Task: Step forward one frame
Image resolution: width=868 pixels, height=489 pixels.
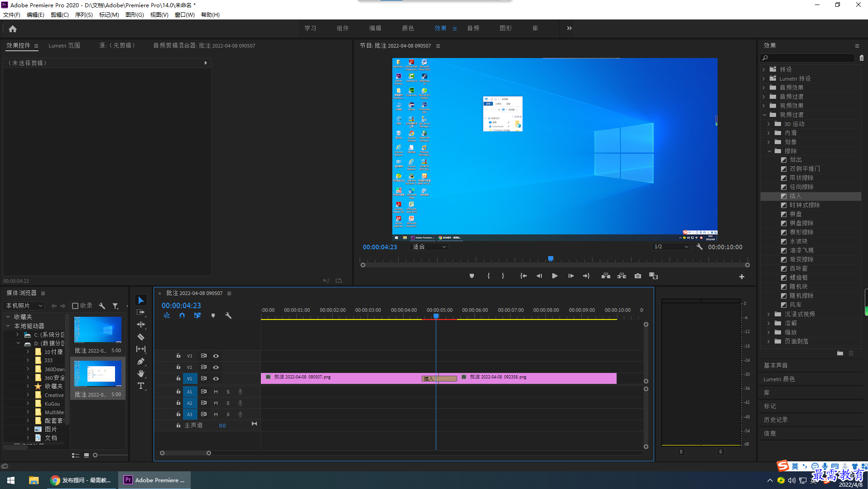Action: (571, 276)
